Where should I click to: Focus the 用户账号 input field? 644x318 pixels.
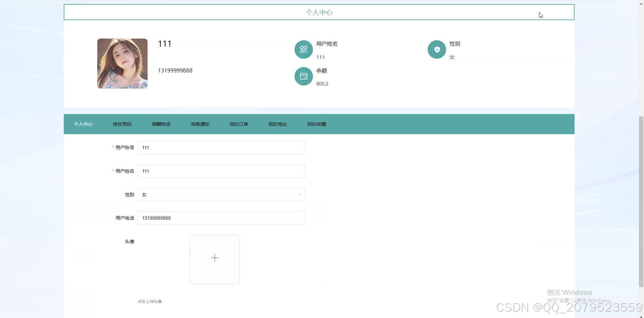pos(221,148)
